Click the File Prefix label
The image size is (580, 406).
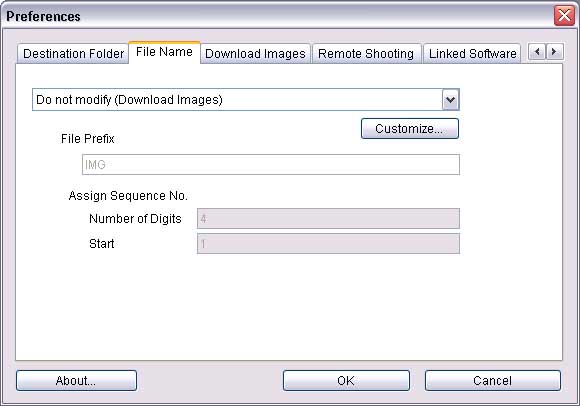[88, 139]
